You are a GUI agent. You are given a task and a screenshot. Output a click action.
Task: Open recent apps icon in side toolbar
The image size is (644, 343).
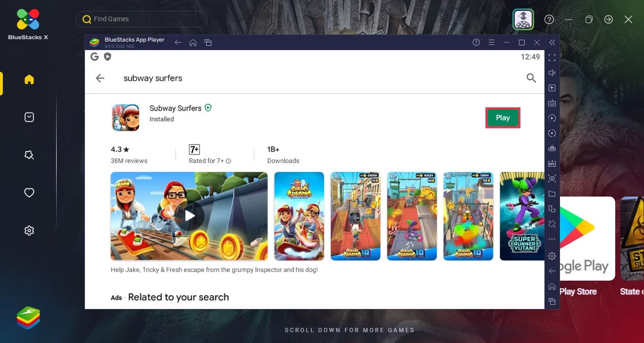pyautogui.click(x=552, y=301)
